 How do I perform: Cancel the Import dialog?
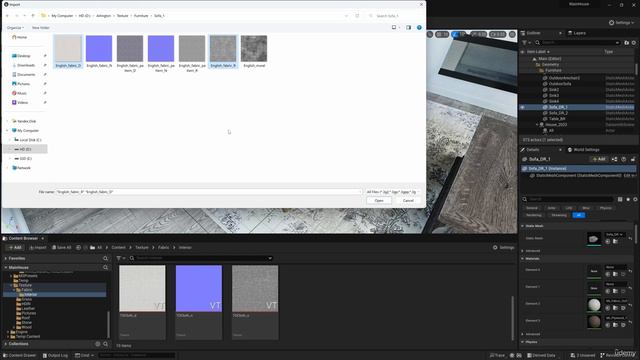tap(408, 200)
